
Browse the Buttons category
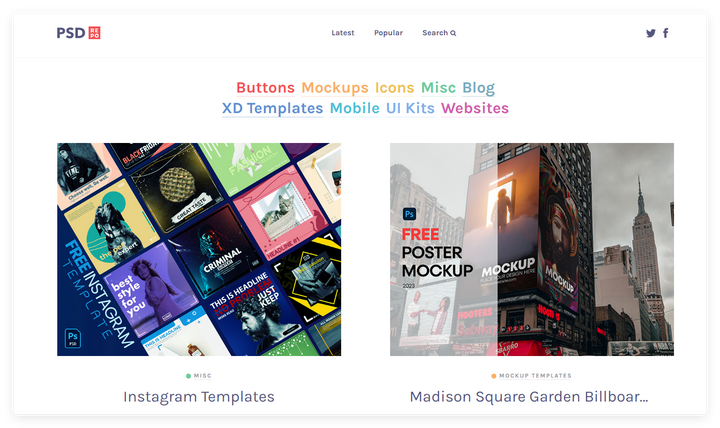pyautogui.click(x=265, y=87)
